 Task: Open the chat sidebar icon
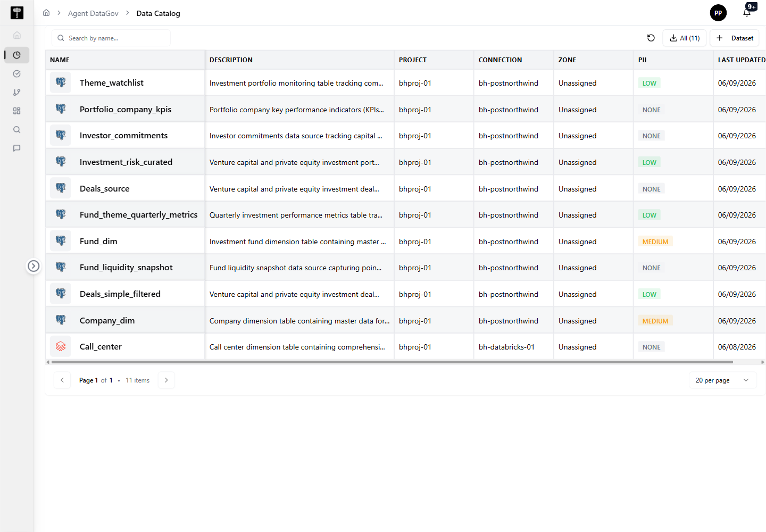coord(17,148)
